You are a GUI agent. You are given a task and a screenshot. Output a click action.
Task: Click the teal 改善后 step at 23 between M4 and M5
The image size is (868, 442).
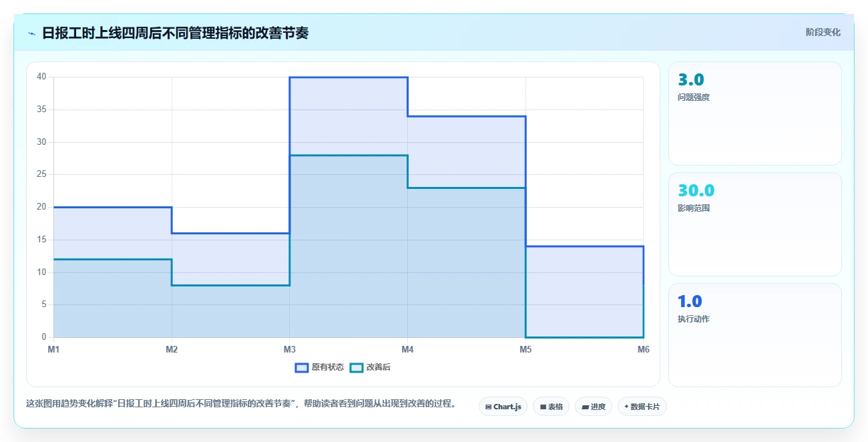pos(467,188)
